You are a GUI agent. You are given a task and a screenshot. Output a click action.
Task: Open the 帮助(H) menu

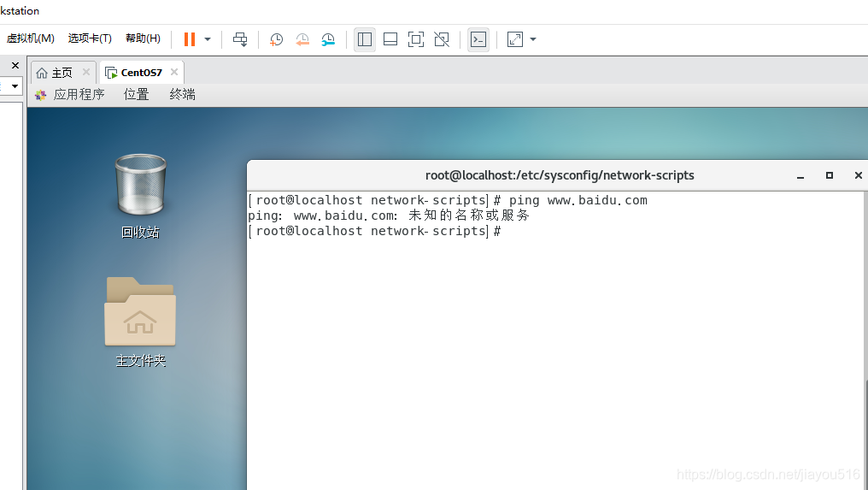click(x=143, y=38)
